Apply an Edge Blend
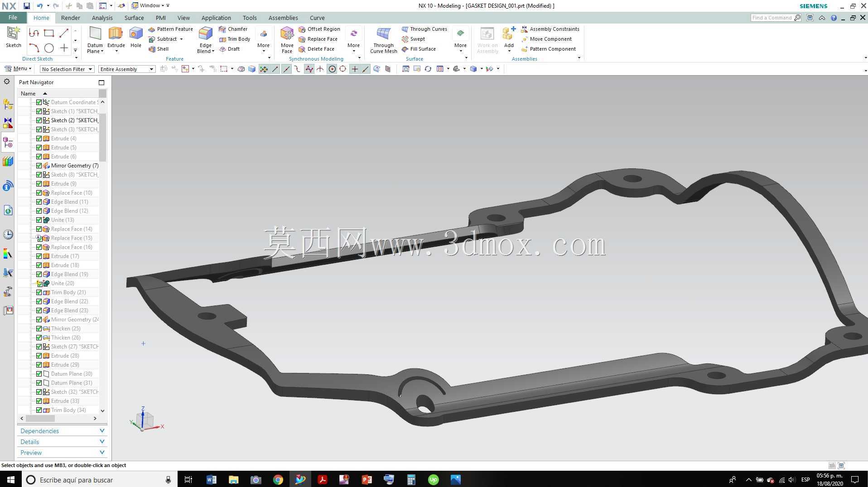 click(206, 39)
